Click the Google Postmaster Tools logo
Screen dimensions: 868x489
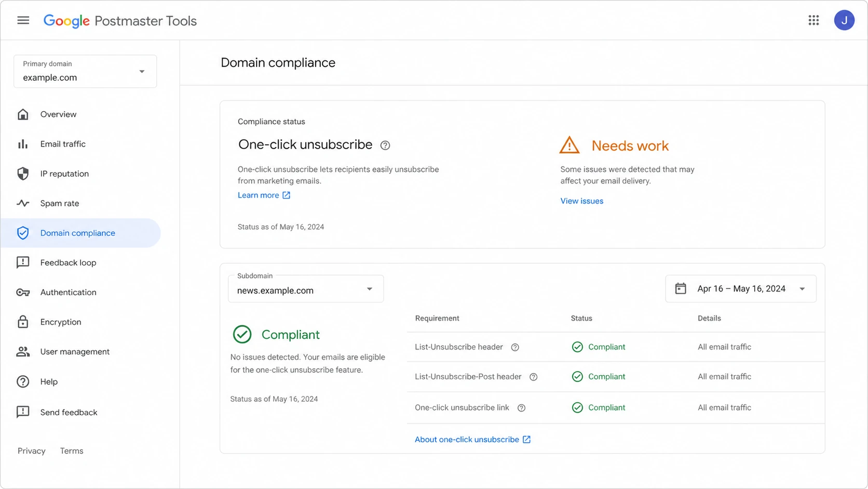(120, 21)
